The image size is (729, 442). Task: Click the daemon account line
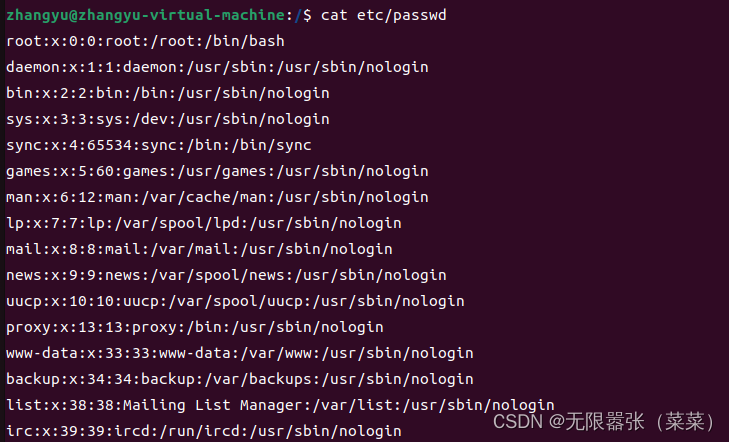click(x=217, y=67)
